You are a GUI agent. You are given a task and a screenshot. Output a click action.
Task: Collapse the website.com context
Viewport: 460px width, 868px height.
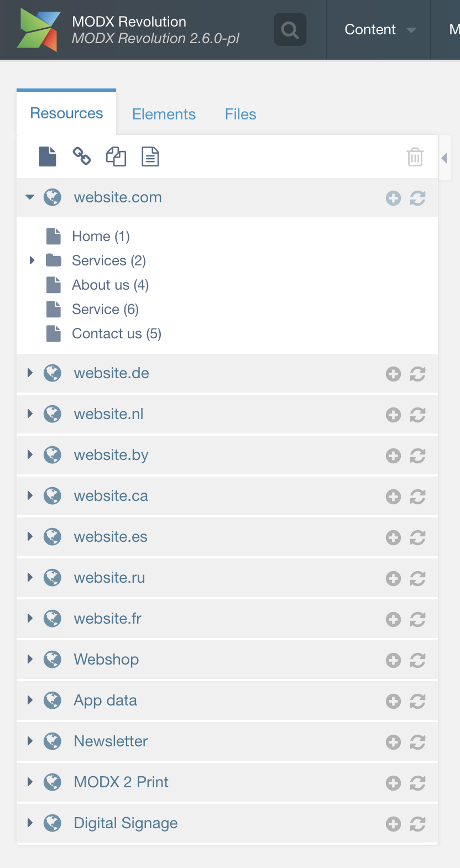pyautogui.click(x=30, y=197)
